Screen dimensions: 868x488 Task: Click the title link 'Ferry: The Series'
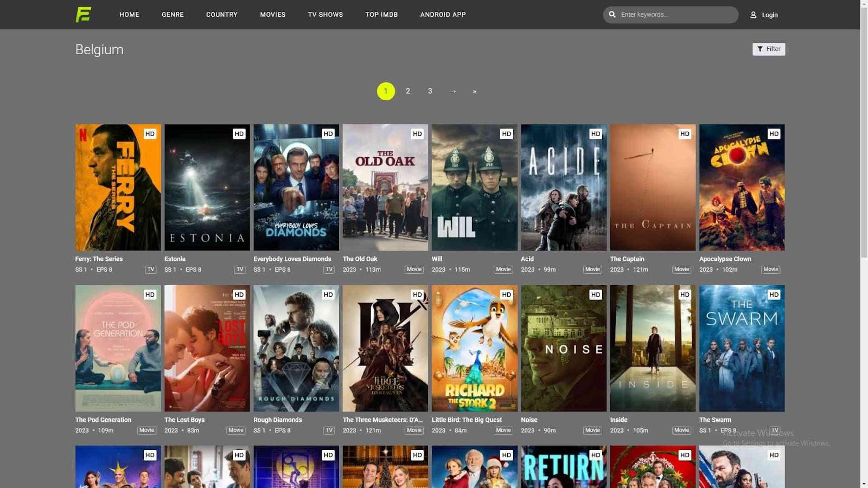(99, 259)
